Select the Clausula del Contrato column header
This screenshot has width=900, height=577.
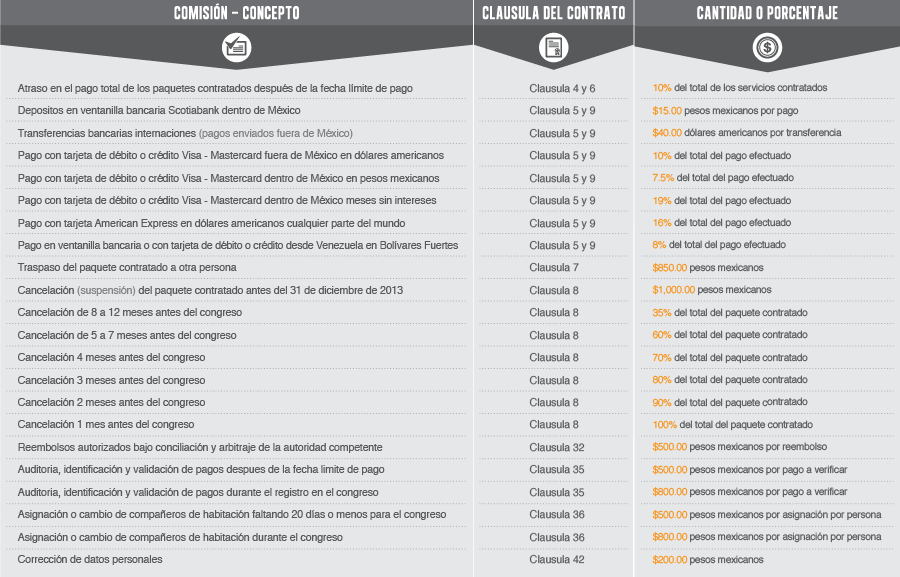[553, 13]
